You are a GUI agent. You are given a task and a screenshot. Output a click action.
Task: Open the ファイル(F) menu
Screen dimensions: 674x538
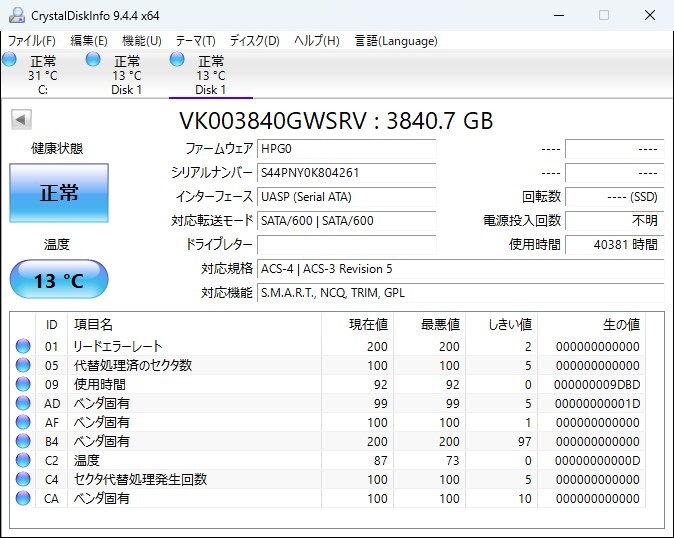tap(32, 41)
